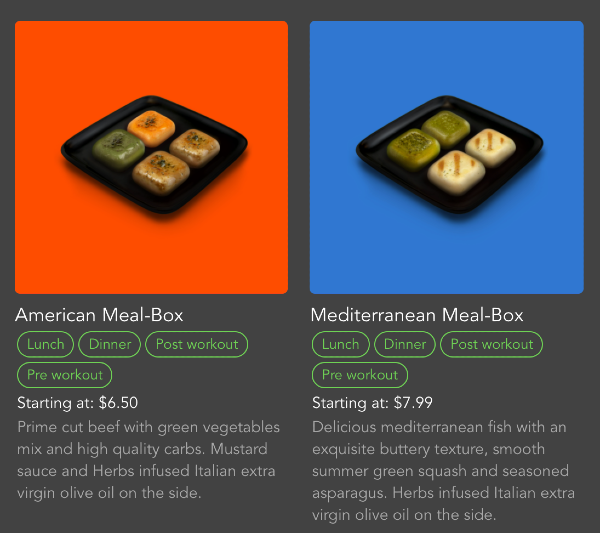Click the black food tray on blue background
Viewport: 600px width, 533px height.
449,154
